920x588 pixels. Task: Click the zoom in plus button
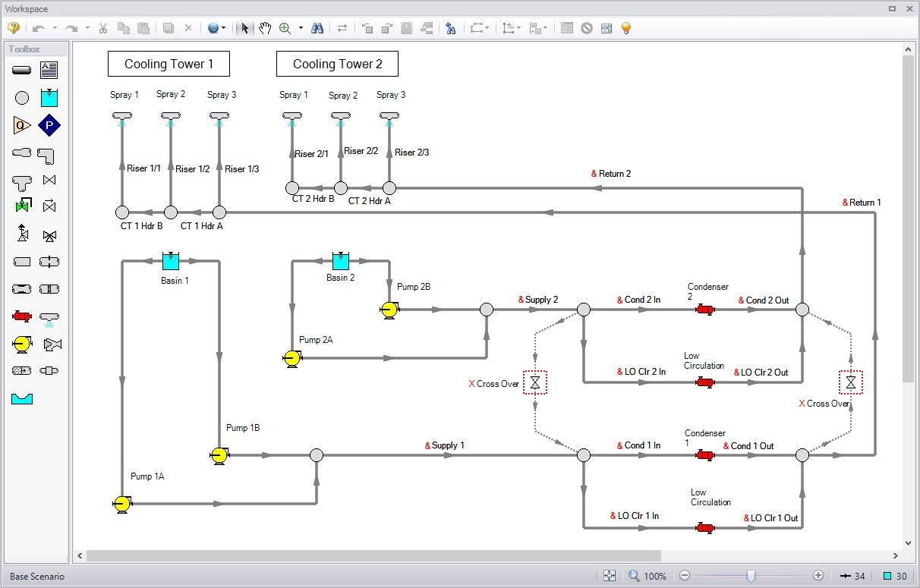tap(818, 577)
